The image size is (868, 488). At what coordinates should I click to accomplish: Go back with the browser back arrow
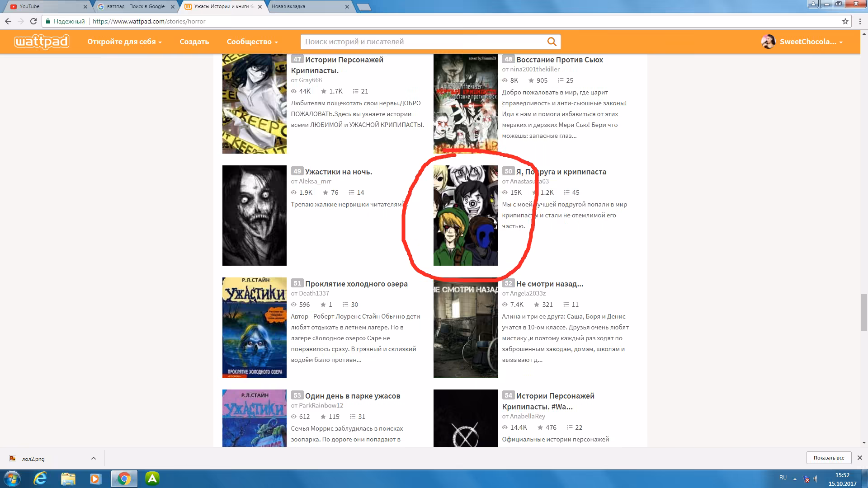click(x=8, y=21)
